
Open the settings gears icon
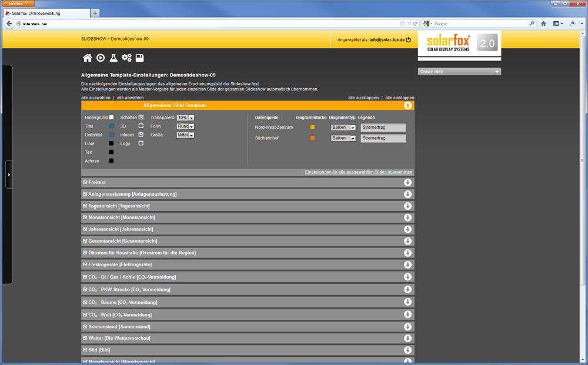(x=126, y=58)
